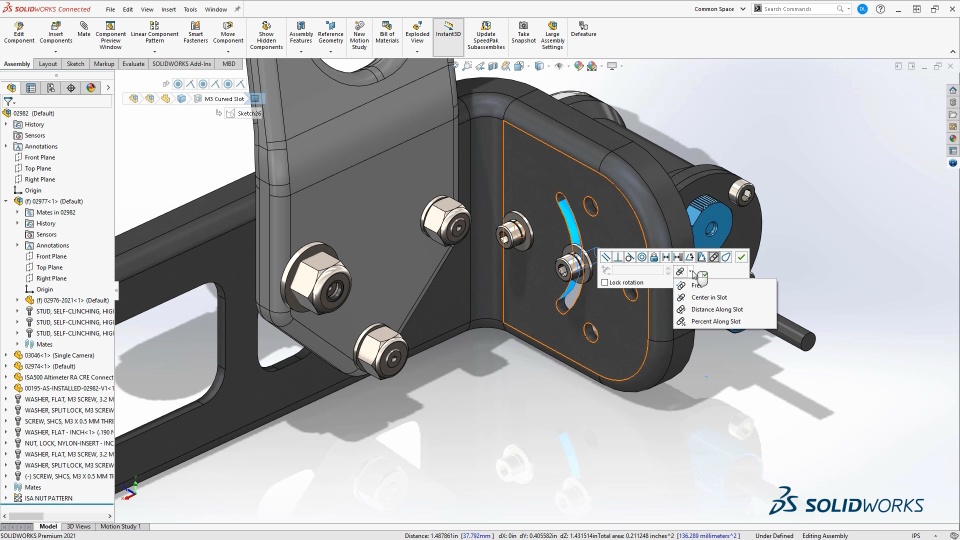The width and height of the screenshot is (960, 540).
Task: Click the Defeature tool
Action: click(583, 27)
